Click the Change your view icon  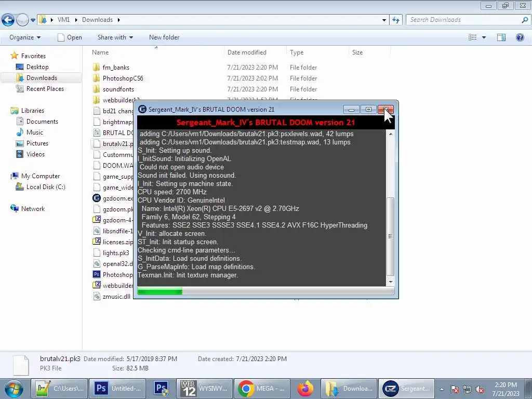[x=473, y=37]
